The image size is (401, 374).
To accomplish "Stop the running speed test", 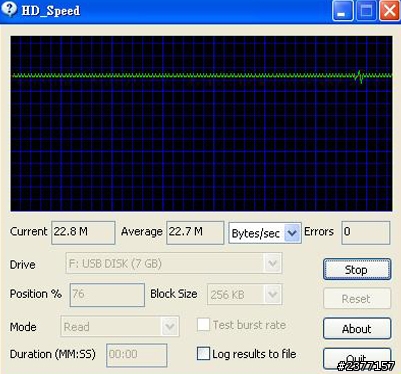I will (x=357, y=269).
